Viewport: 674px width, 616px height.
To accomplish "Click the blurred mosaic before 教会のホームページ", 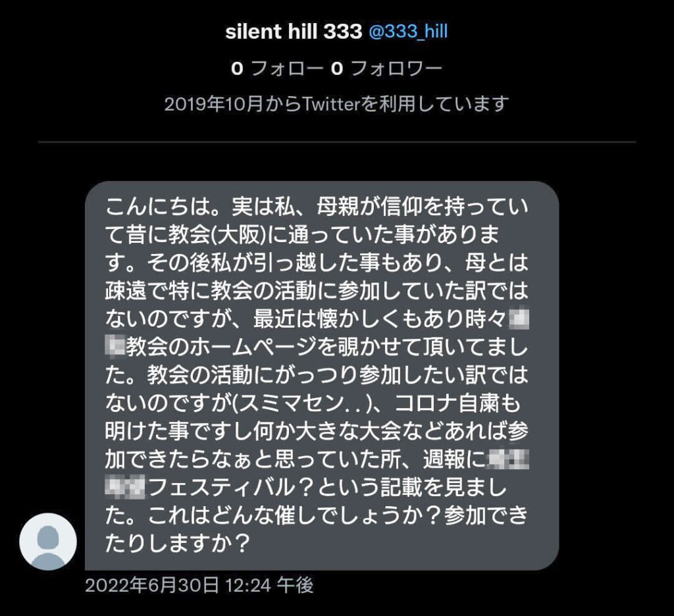I will point(115,347).
